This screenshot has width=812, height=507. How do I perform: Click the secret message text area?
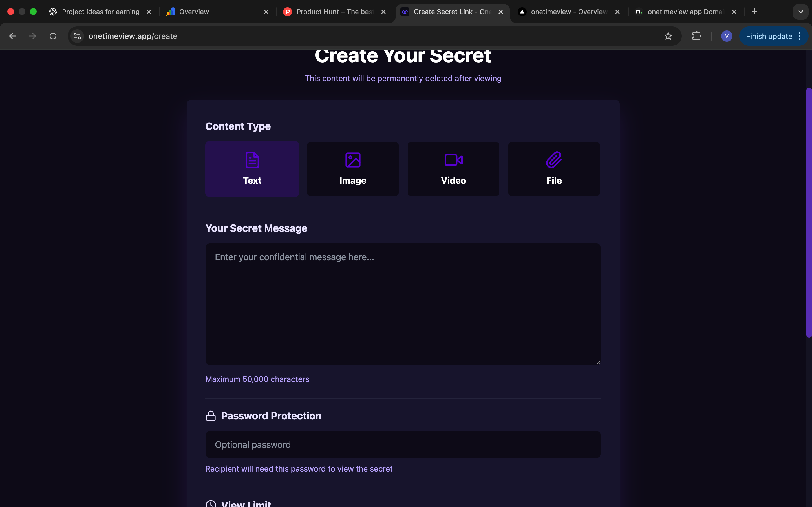coord(403,304)
